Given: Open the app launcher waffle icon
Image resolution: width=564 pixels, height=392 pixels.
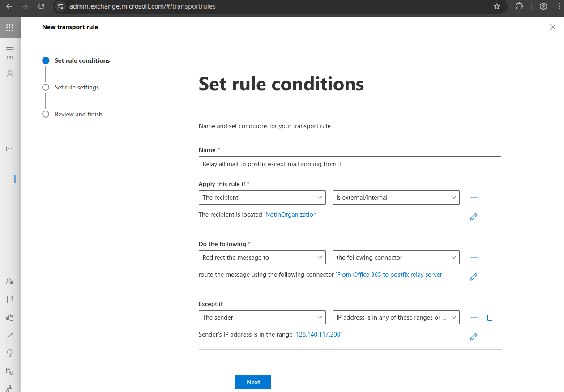Looking at the screenshot, I should point(10,27).
